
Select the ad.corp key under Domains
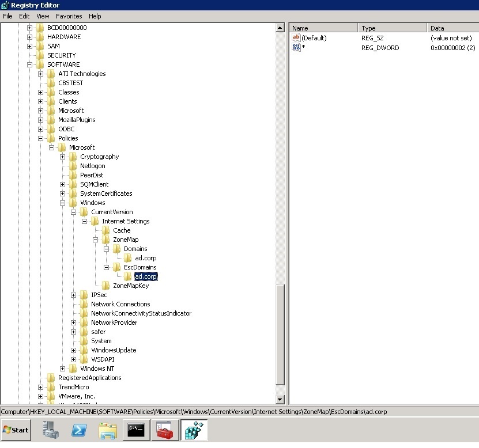(146, 257)
